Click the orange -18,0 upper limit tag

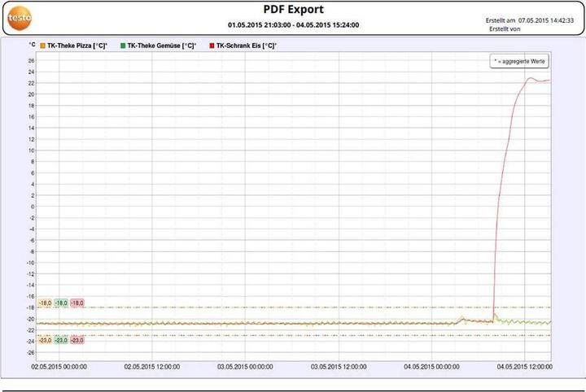[45, 303]
